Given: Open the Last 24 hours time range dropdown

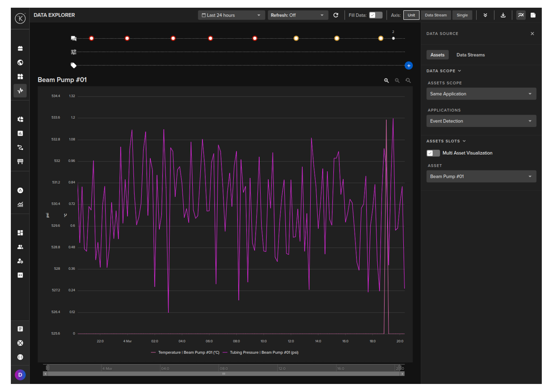Looking at the screenshot, I should 231,15.
